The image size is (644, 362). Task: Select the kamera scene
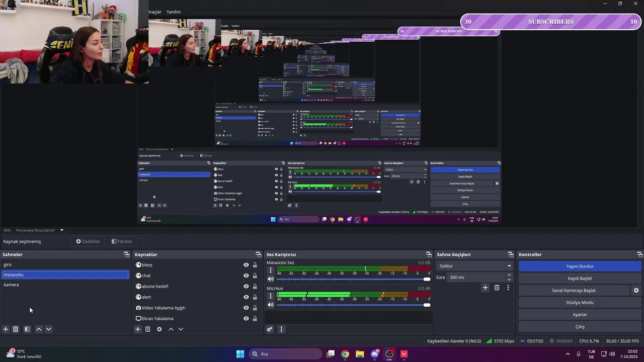point(65,285)
